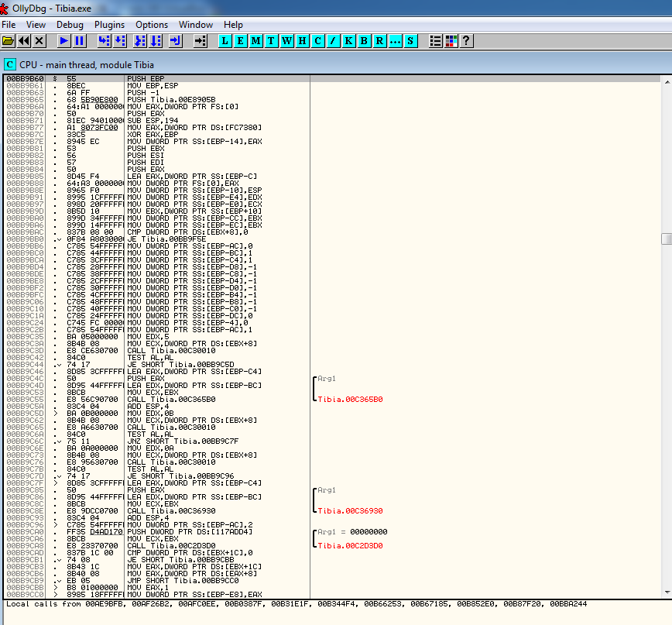The height and width of the screenshot is (625, 672).
Task: Open the View menu
Action: click(x=36, y=25)
